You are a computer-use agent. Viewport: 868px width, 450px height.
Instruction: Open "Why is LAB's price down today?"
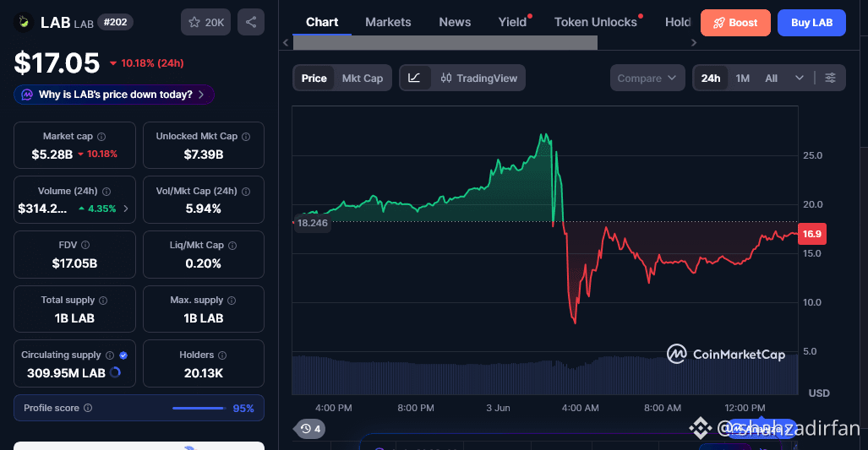pos(114,95)
